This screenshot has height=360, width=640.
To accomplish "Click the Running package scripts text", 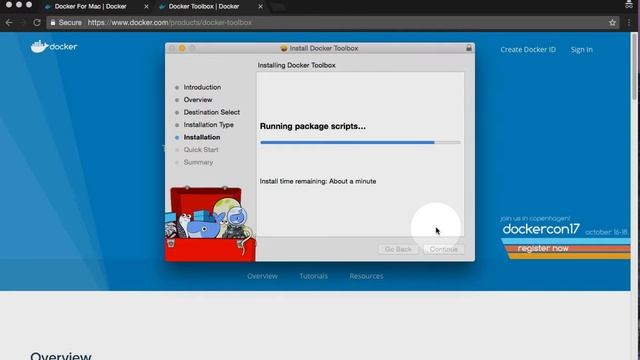I will click(313, 126).
